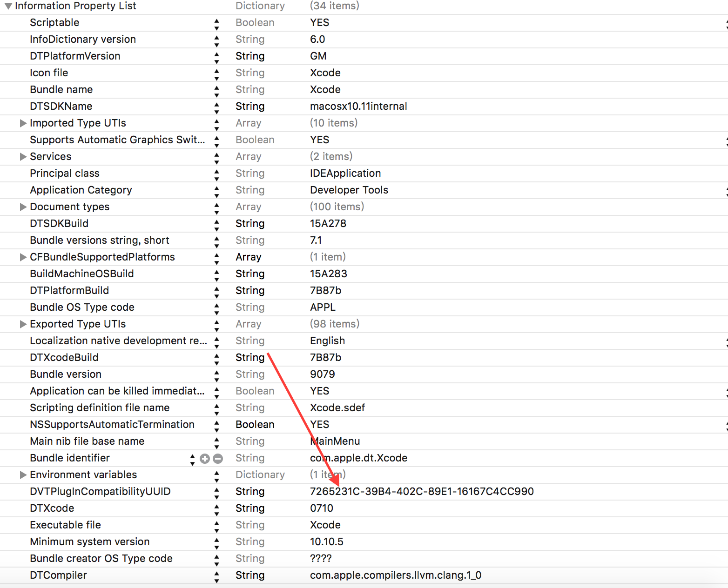The width and height of the screenshot is (728, 588).
Task: Expand the Services array
Action: point(23,157)
